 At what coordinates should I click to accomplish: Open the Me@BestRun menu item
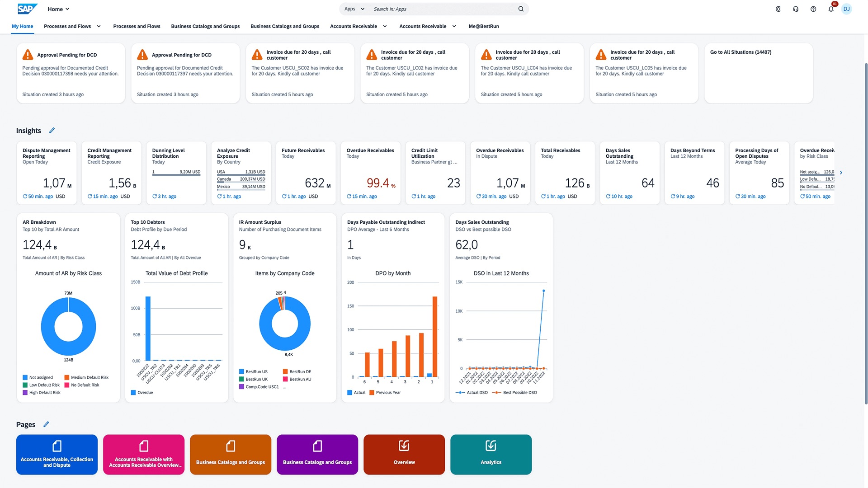pos(484,26)
